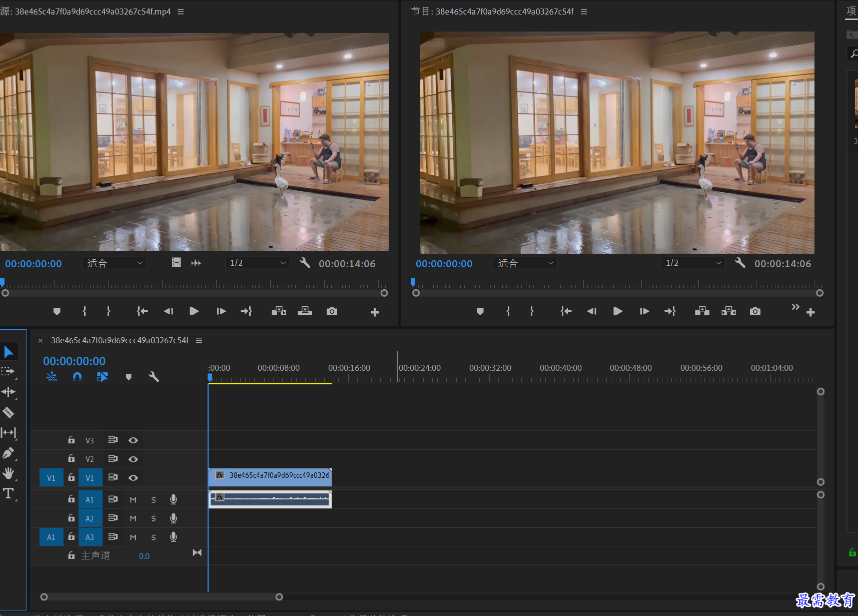Open program monitor playback resolution dropdown

(693, 263)
